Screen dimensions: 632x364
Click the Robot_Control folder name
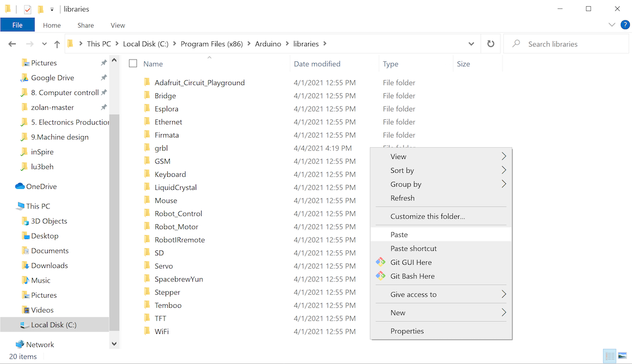(x=178, y=213)
